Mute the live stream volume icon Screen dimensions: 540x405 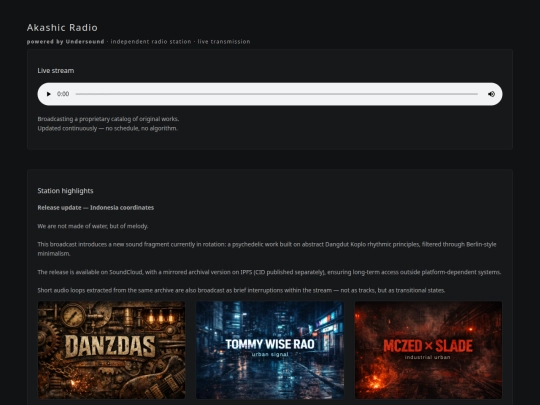(491, 94)
